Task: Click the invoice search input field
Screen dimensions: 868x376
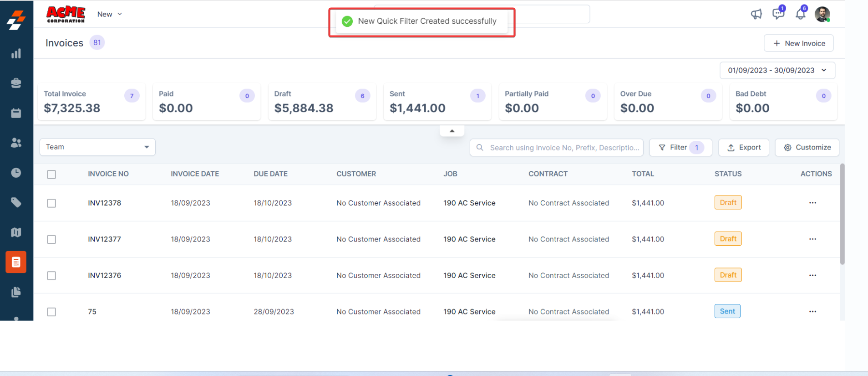Action: [563, 148]
